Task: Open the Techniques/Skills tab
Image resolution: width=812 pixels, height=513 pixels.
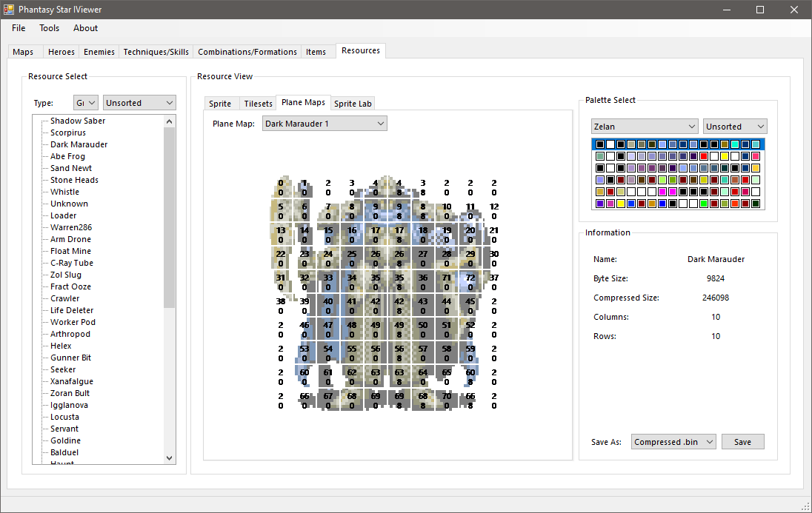Action: 156,52
